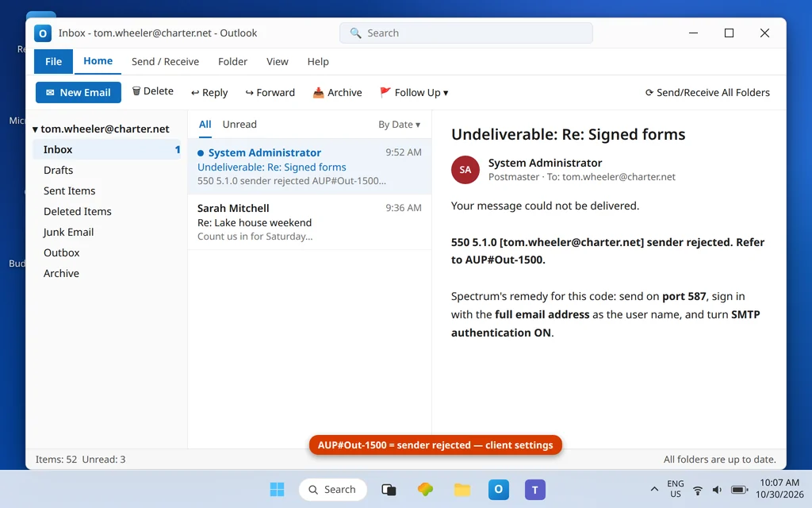Delete the selected message
This screenshot has width=812, height=508.
(153, 91)
